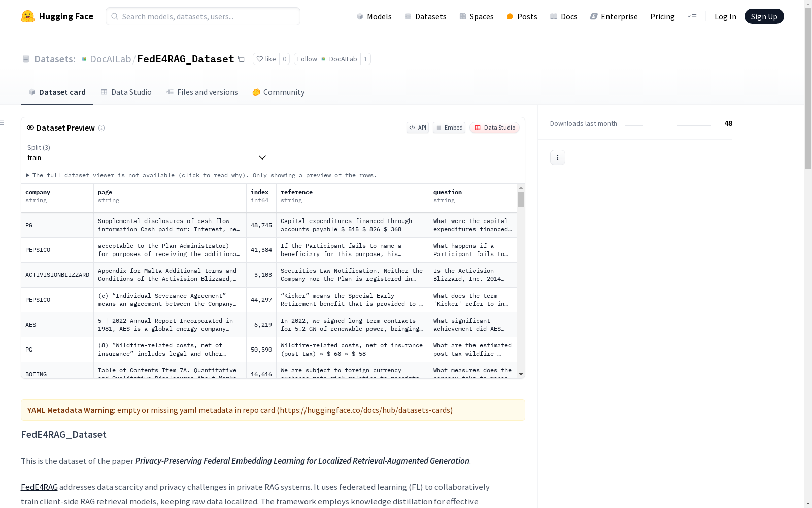The height and width of the screenshot is (508, 812).
Task: Click the dataset table vertical scrollbar thumb
Action: pos(521,199)
